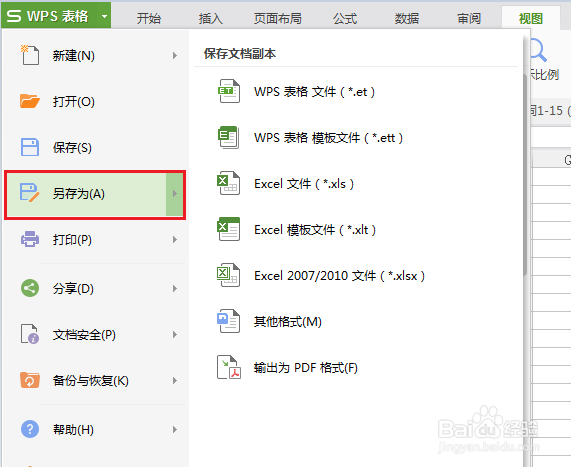Switch to the 开始 ribbon tab

pos(149,18)
